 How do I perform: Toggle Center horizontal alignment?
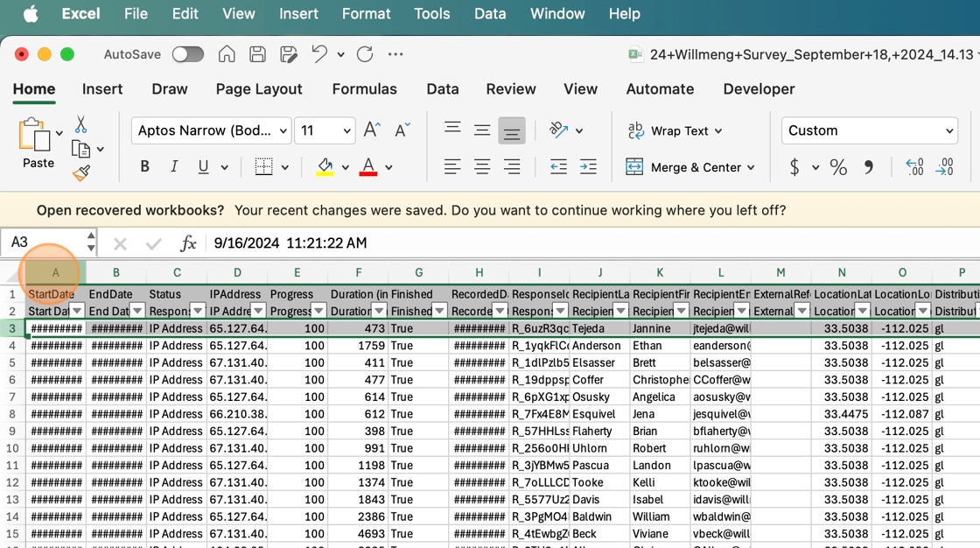pos(482,167)
